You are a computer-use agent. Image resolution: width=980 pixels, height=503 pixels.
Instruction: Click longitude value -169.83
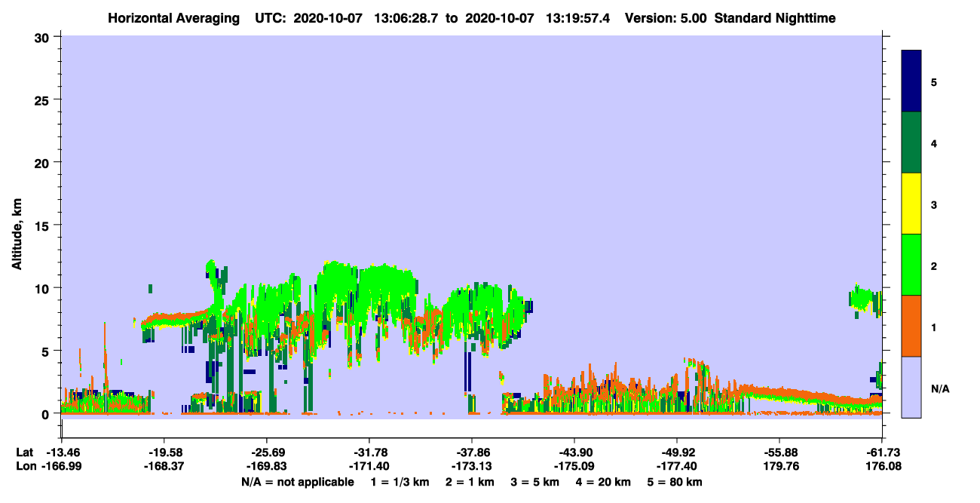tap(267, 467)
